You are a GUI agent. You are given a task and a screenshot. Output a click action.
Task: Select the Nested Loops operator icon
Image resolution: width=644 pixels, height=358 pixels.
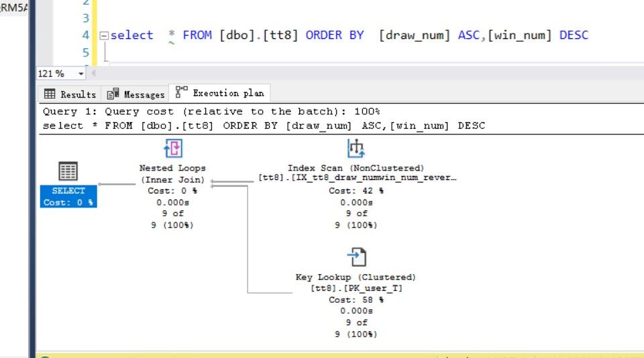(x=172, y=148)
